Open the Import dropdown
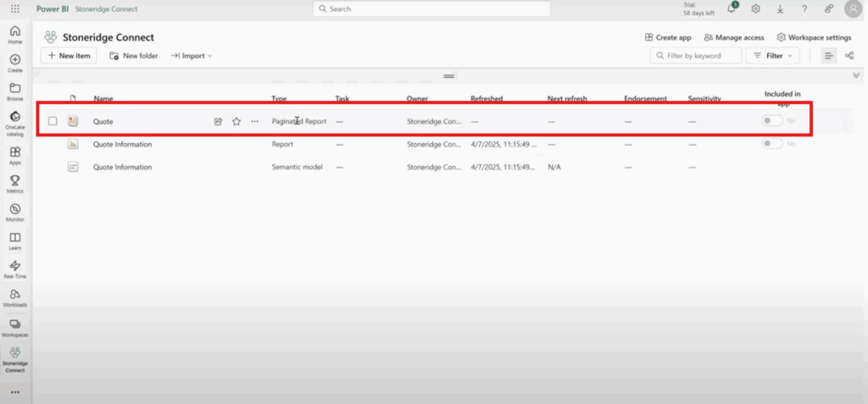Screen dimensions: 868x404 [x=191, y=55]
